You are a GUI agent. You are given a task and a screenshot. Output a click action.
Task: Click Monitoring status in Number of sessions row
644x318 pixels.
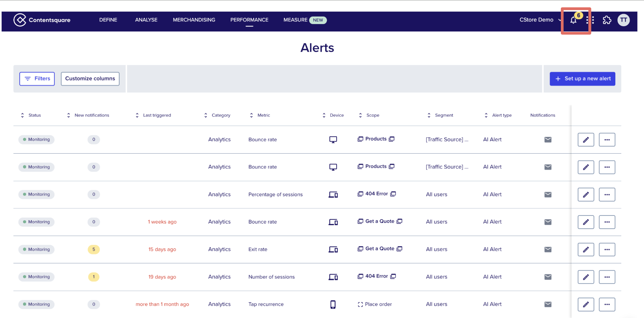[36, 277]
